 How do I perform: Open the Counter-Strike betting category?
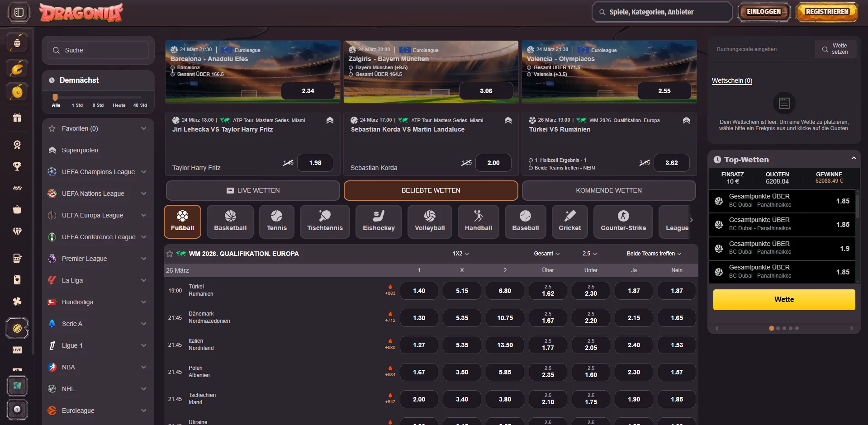pyautogui.click(x=623, y=222)
